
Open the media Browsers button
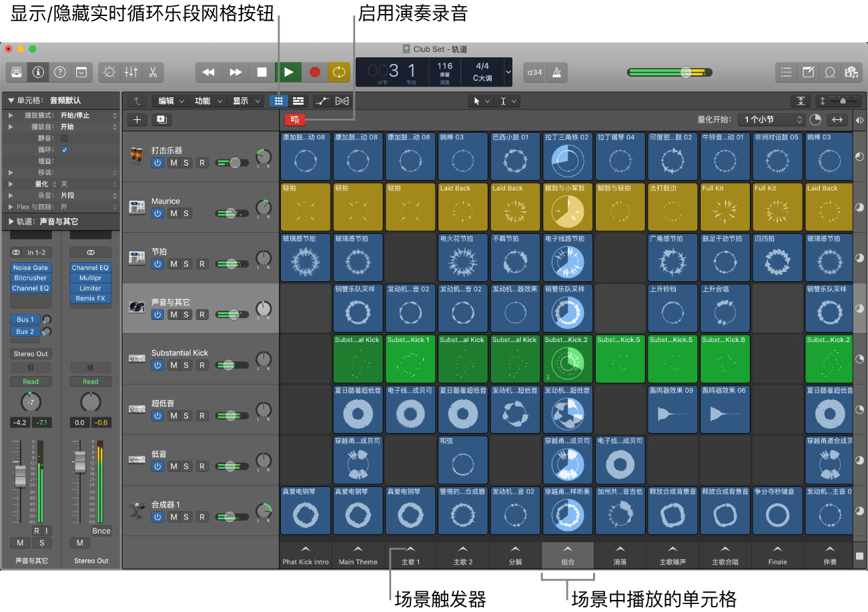click(x=850, y=72)
